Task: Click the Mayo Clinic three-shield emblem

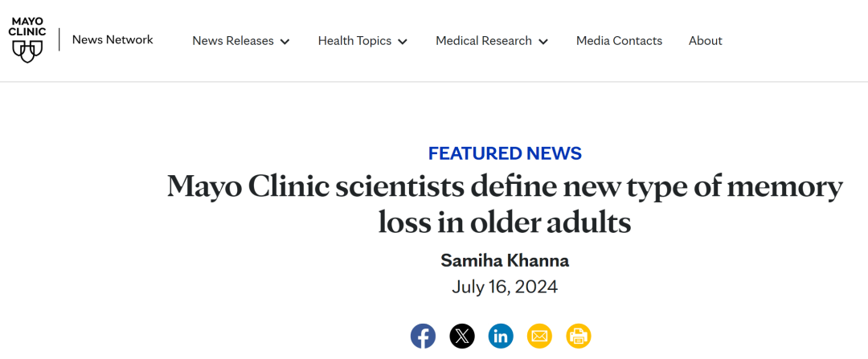Action: pos(27,52)
